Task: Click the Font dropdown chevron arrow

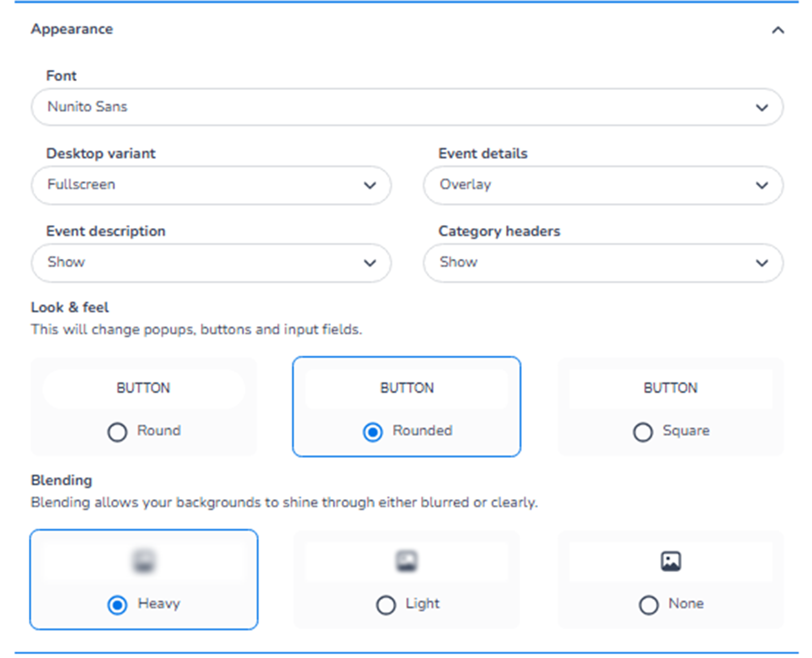Action: pyautogui.click(x=761, y=108)
